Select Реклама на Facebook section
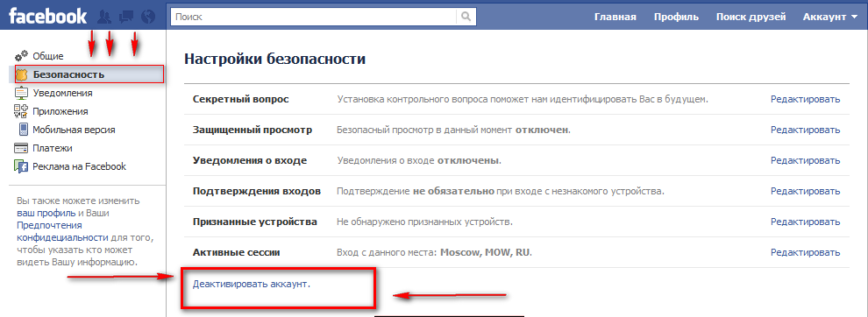 79,166
